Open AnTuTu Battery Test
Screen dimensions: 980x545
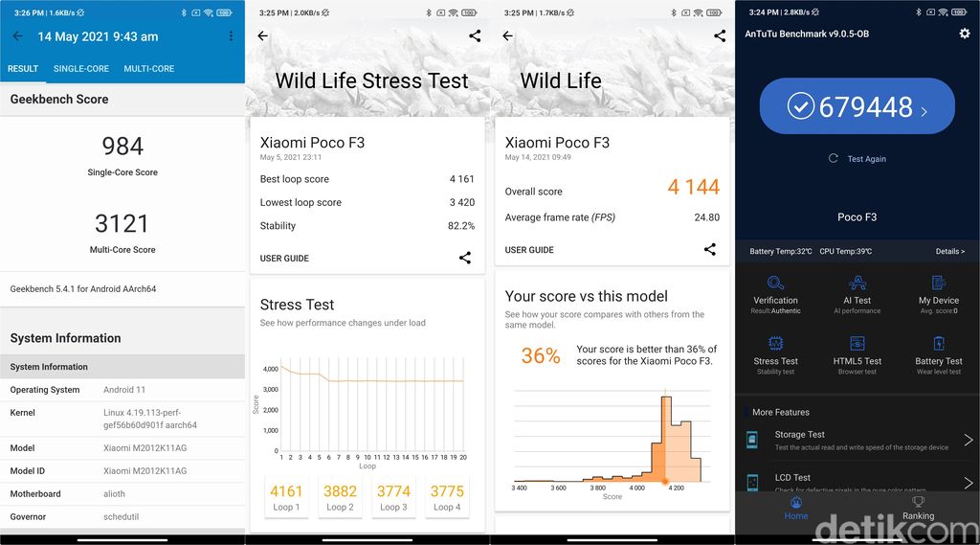coord(939,355)
